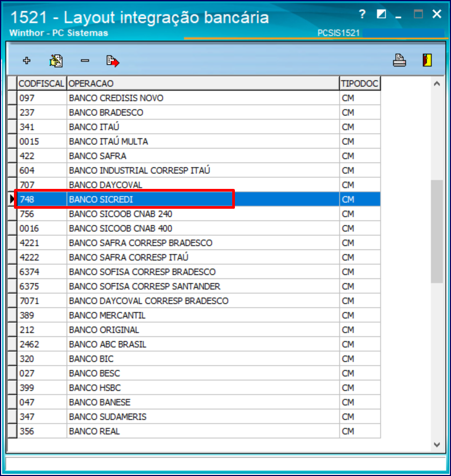Select the BANCO SICREDI row
The height and width of the screenshot is (476, 451).
(198, 200)
